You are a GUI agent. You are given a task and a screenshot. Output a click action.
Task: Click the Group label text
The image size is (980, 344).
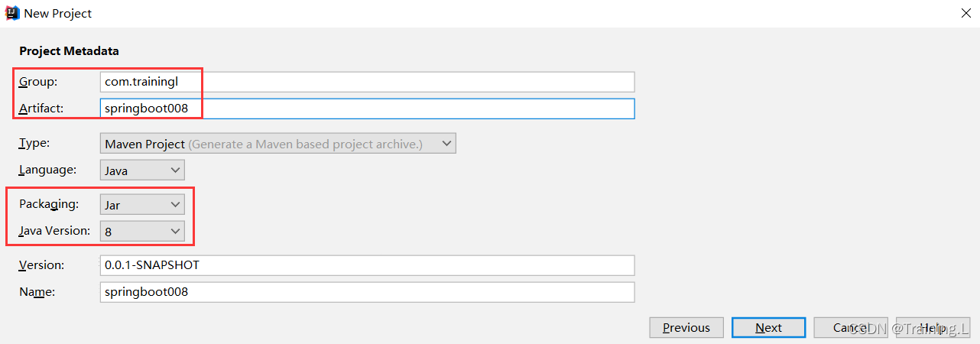pos(38,82)
